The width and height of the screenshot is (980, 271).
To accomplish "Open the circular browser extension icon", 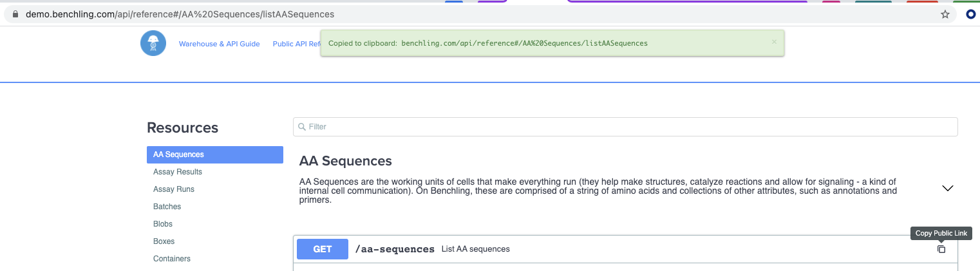I will click(x=971, y=14).
